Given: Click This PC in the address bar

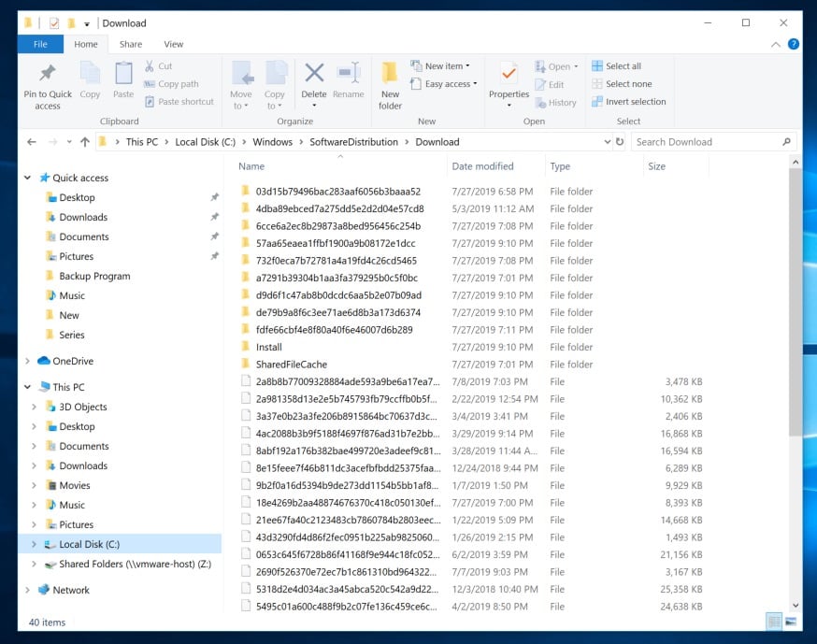Looking at the screenshot, I should 142,142.
